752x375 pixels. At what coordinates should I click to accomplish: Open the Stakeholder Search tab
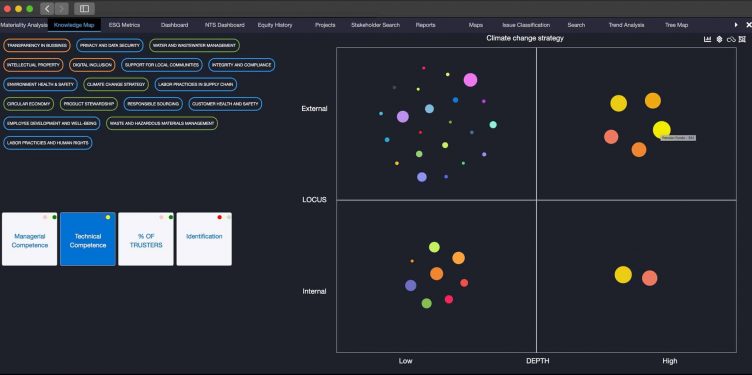click(x=375, y=25)
